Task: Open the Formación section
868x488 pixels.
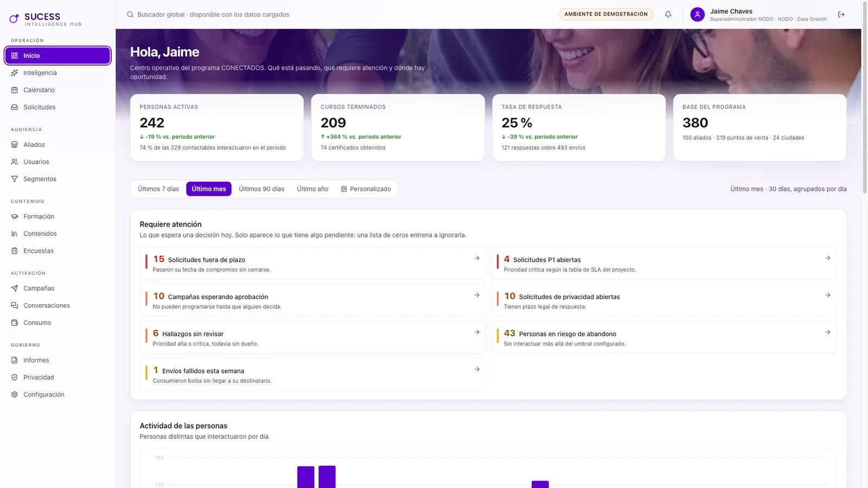Action: 58,216
